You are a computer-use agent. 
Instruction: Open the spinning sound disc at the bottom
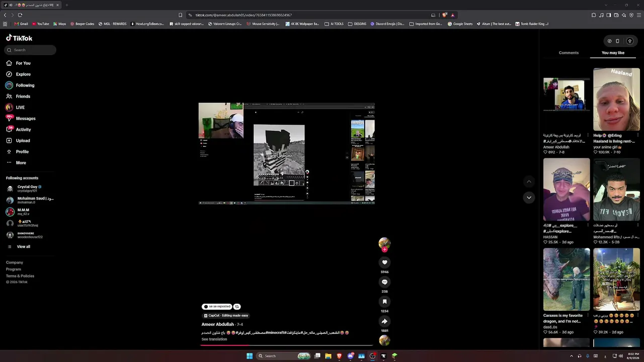(384, 340)
